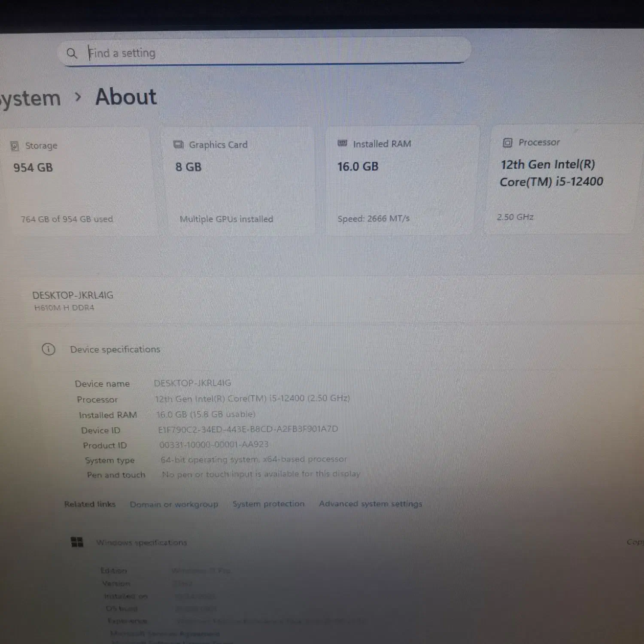This screenshot has width=644, height=644.
Task: Open "Advanced system settings" link
Action: 371,504
